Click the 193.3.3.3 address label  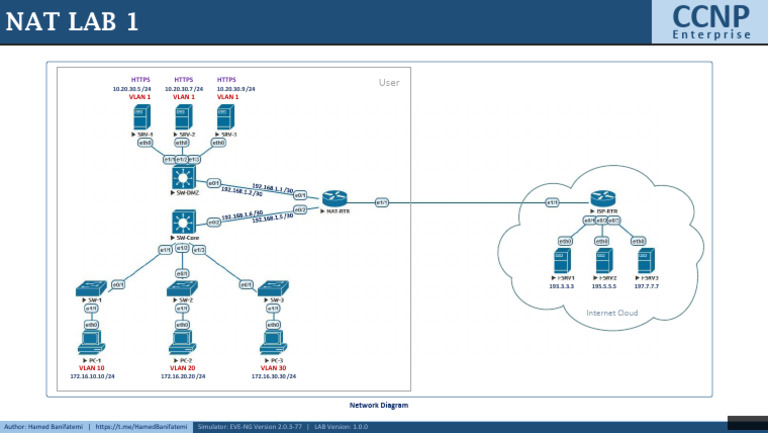coord(562,286)
